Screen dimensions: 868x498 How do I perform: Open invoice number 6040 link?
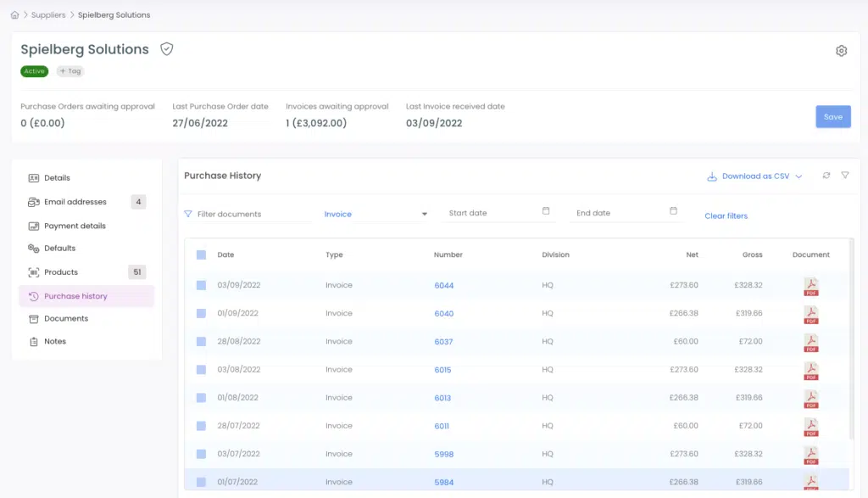click(x=443, y=314)
